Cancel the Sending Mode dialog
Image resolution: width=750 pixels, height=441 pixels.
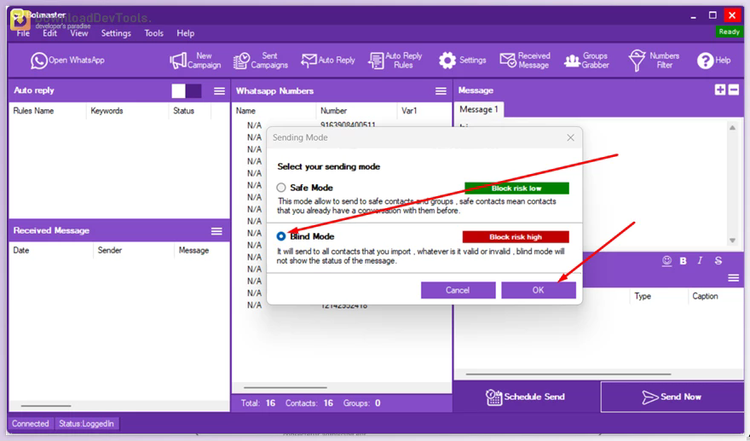[x=458, y=290]
